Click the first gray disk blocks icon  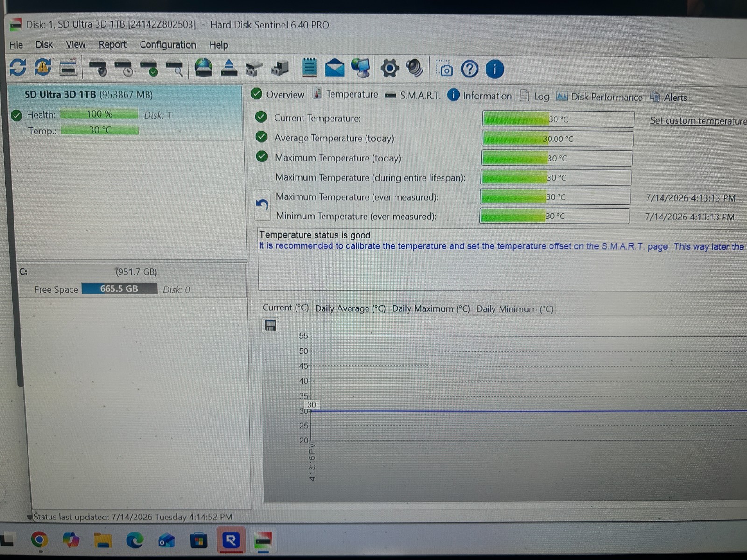tap(254, 69)
